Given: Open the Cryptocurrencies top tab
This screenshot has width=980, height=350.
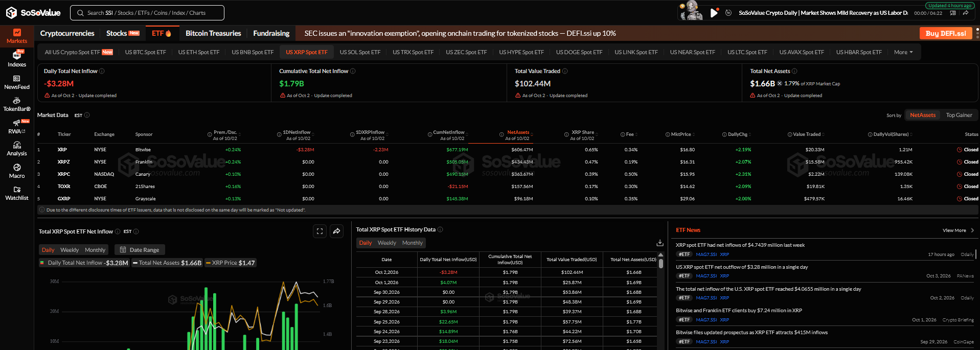Looking at the screenshot, I should click(x=67, y=33).
